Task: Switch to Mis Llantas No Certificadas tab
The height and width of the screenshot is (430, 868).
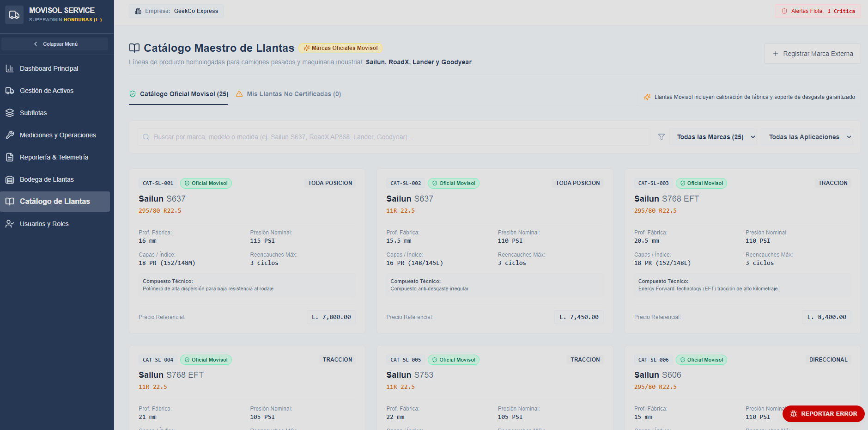Action: click(x=288, y=94)
